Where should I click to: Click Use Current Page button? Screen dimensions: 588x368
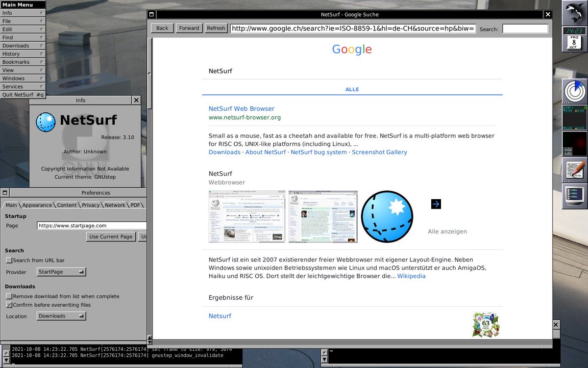click(111, 237)
